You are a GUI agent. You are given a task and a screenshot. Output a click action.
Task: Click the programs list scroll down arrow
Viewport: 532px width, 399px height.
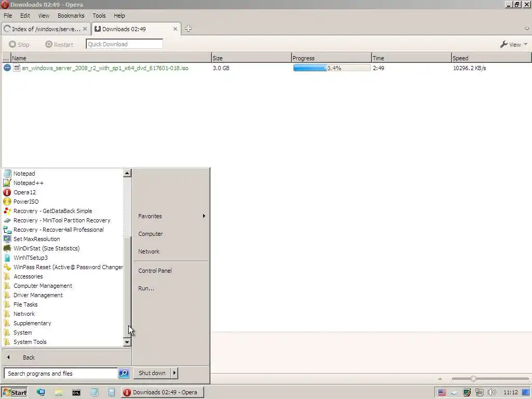pyautogui.click(x=127, y=342)
